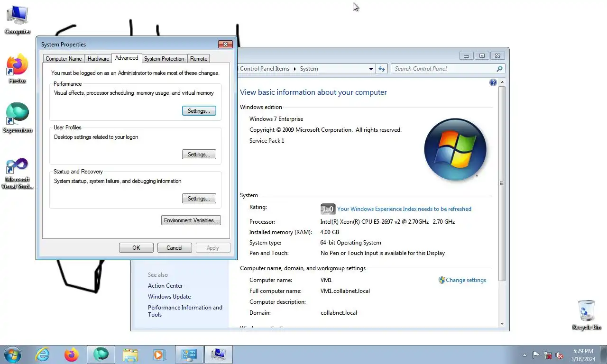This screenshot has width=607, height=364.
Task: Open the Windows Start orb
Action: 12,354
